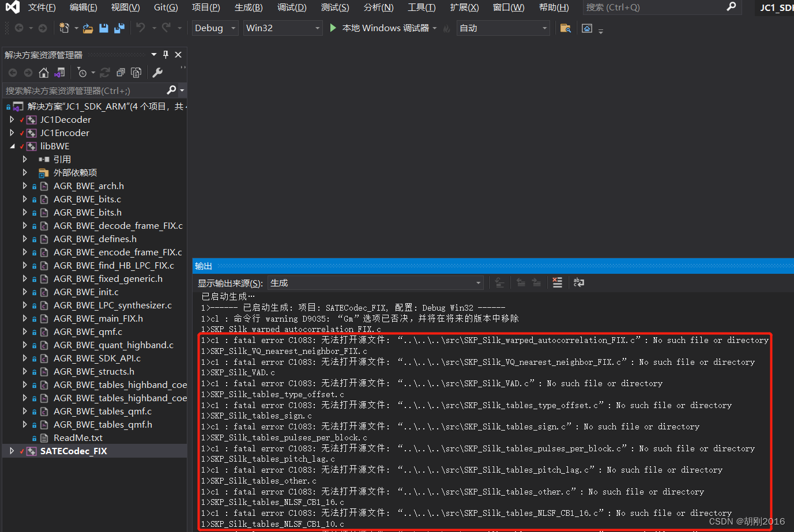The image size is (794, 532).
Task: Start the 本地 Windows 调试器 play button
Action: click(333, 28)
